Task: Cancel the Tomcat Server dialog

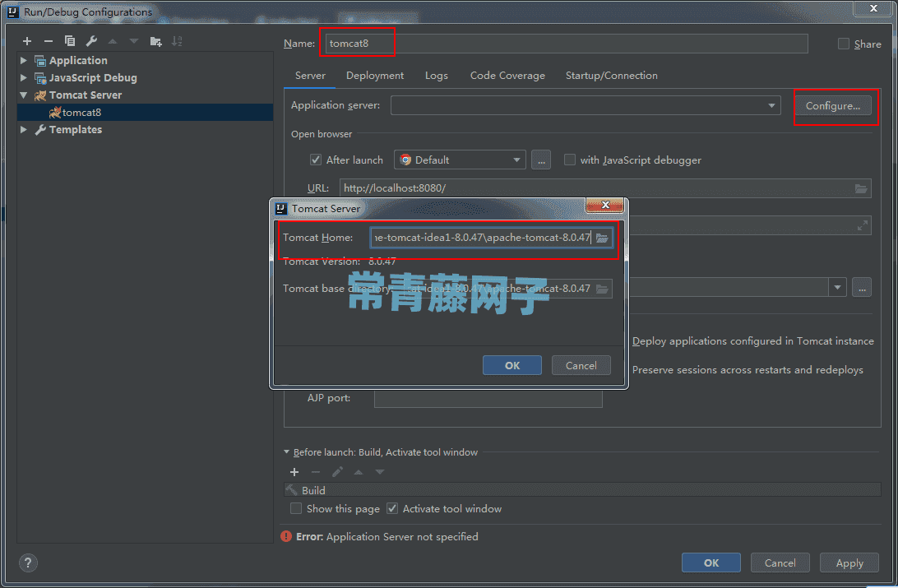Action: 581,365
